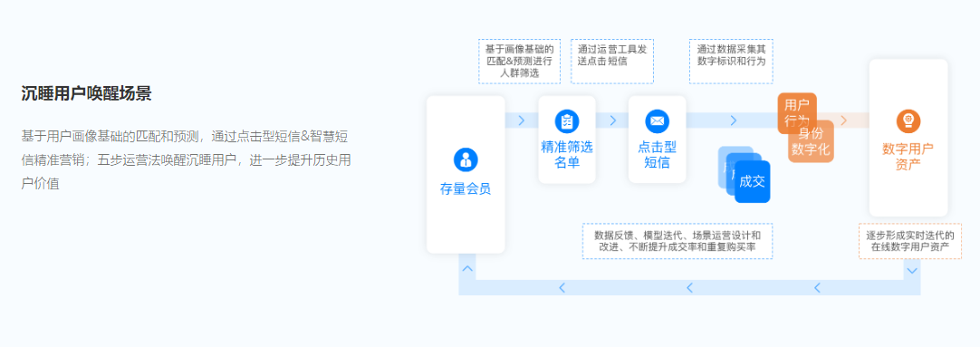Click the up chevron below 存量会员 card
Viewport: 980px width, 347px height.
(467, 269)
